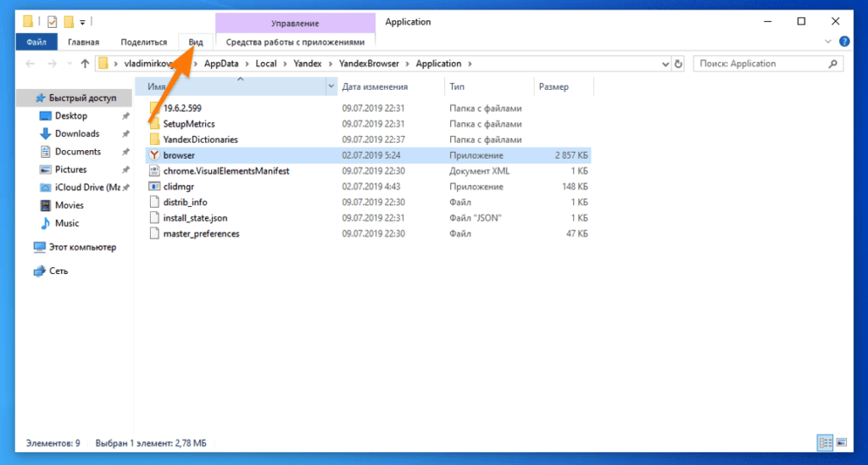This screenshot has width=868, height=465.
Task: Select Быстрый доступ in navigation pane
Action: 75,98
